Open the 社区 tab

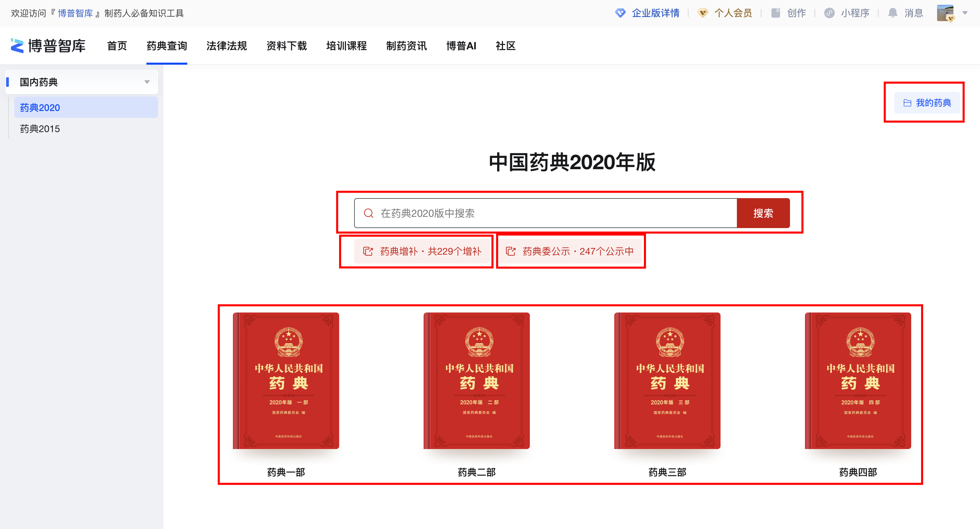[506, 46]
